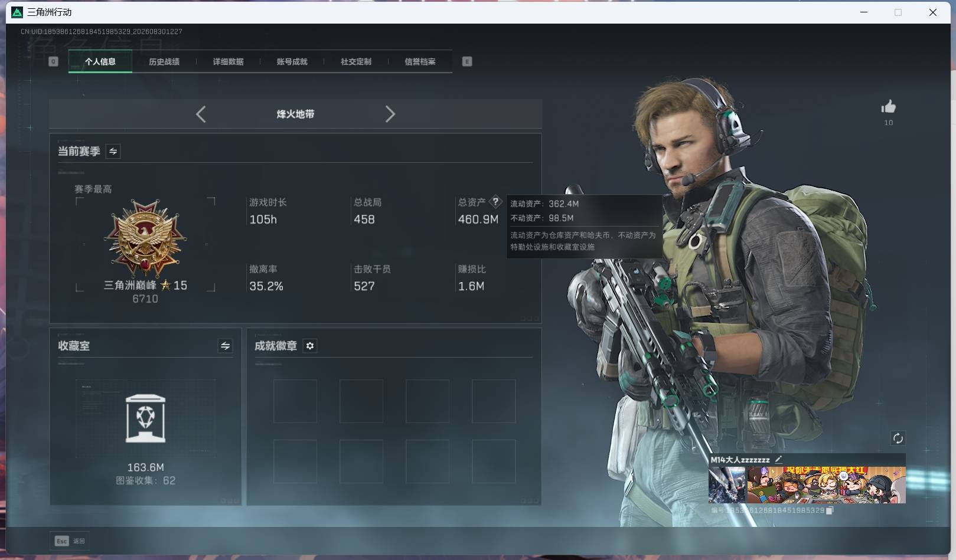
Task: Minimize the 三角洲行动 window
Action: (x=864, y=12)
